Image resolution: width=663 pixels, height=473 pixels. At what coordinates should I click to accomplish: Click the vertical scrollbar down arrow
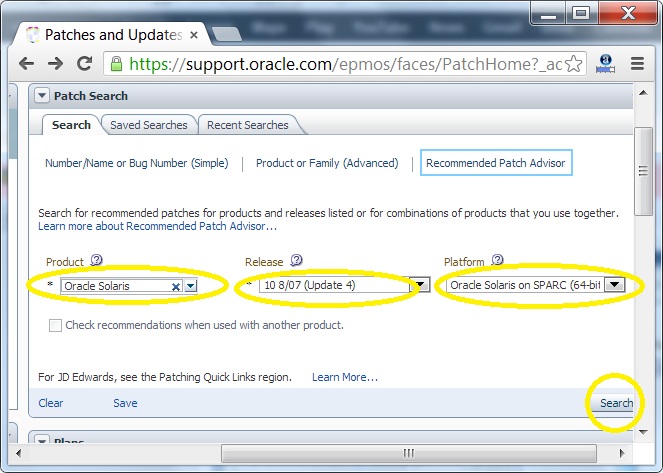[644, 432]
